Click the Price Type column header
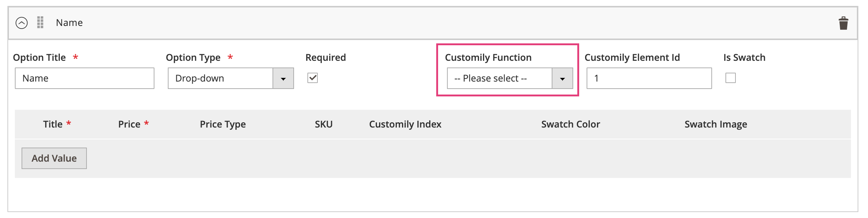 click(x=223, y=124)
